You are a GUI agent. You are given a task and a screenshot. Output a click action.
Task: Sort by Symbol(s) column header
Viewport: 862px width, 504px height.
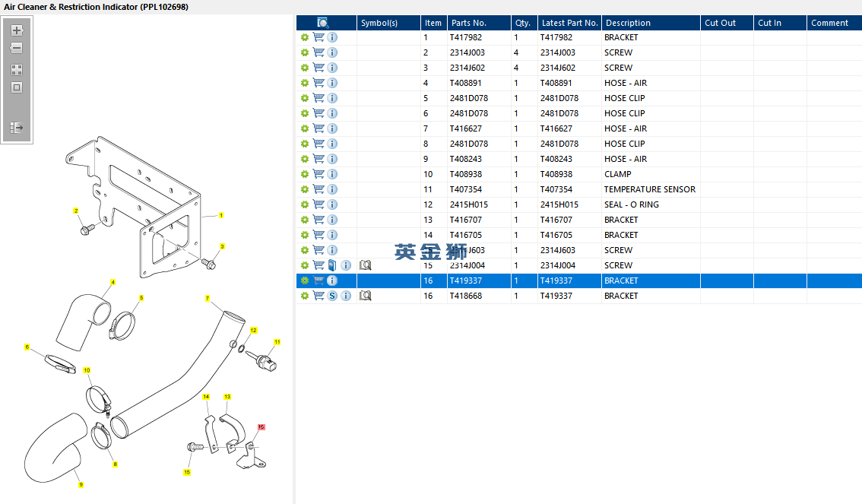(388, 23)
